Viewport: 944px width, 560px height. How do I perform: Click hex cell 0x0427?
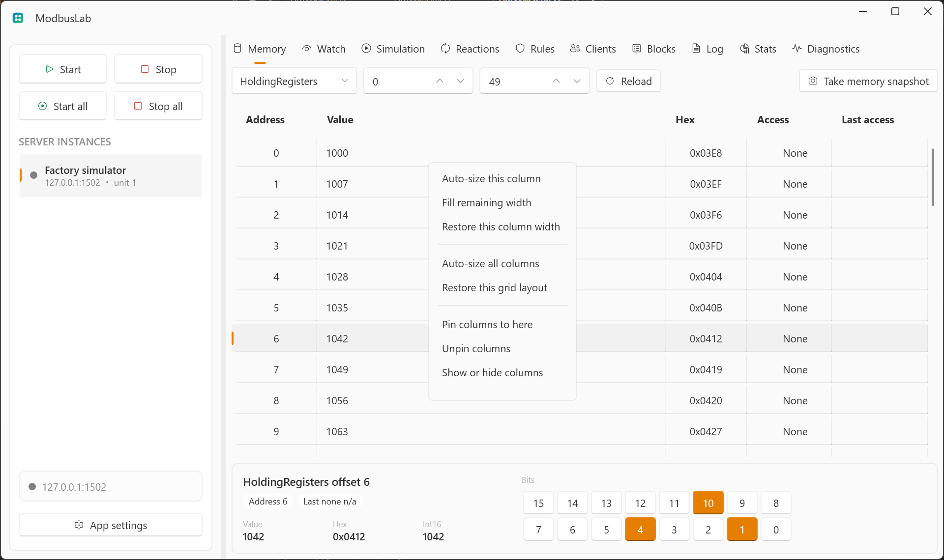(706, 432)
